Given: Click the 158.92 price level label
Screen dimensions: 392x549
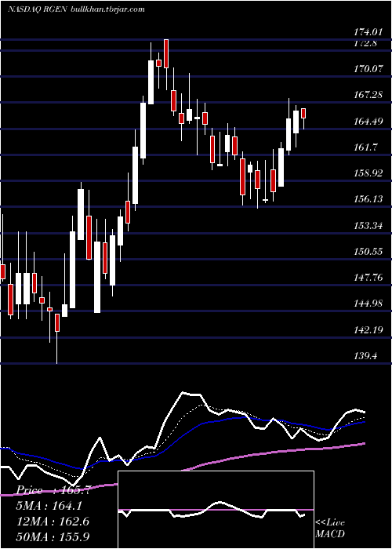Looking at the screenshot, I should tap(368, 173).
